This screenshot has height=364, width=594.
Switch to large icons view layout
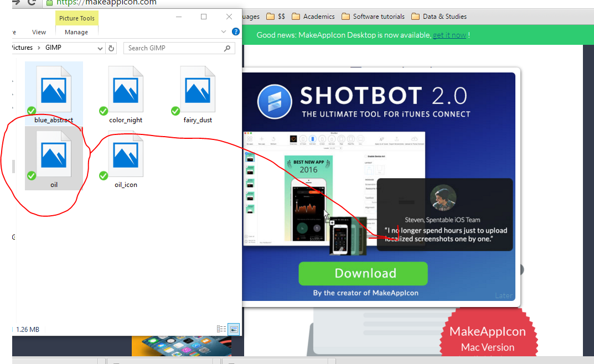(235, 329)
